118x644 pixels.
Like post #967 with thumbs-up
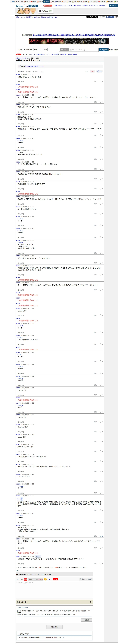pyautogui.click(x=95, y=315)
